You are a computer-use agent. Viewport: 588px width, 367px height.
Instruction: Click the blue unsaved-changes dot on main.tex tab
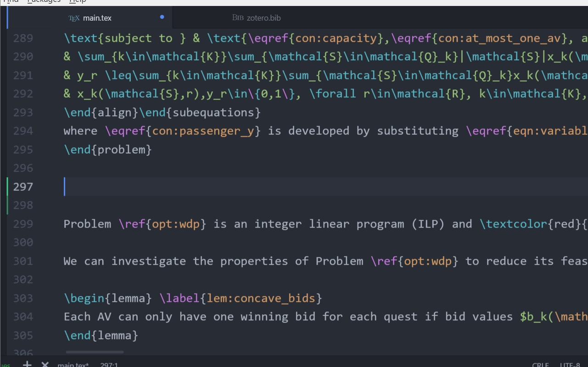tap(162, 17)
